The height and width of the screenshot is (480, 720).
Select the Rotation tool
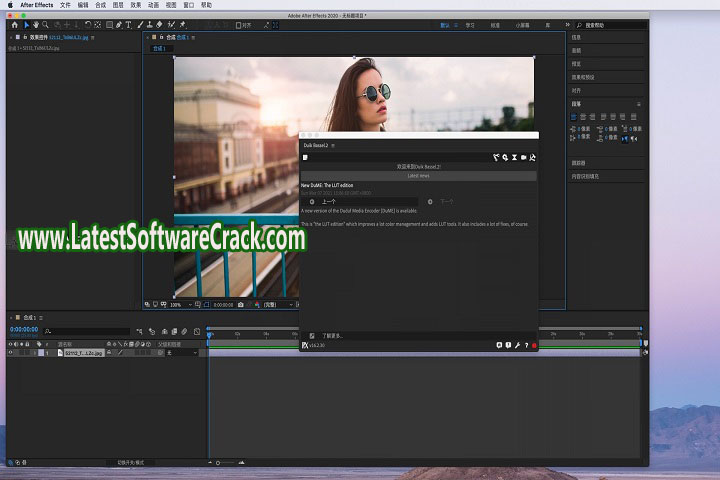click(88, 25)
